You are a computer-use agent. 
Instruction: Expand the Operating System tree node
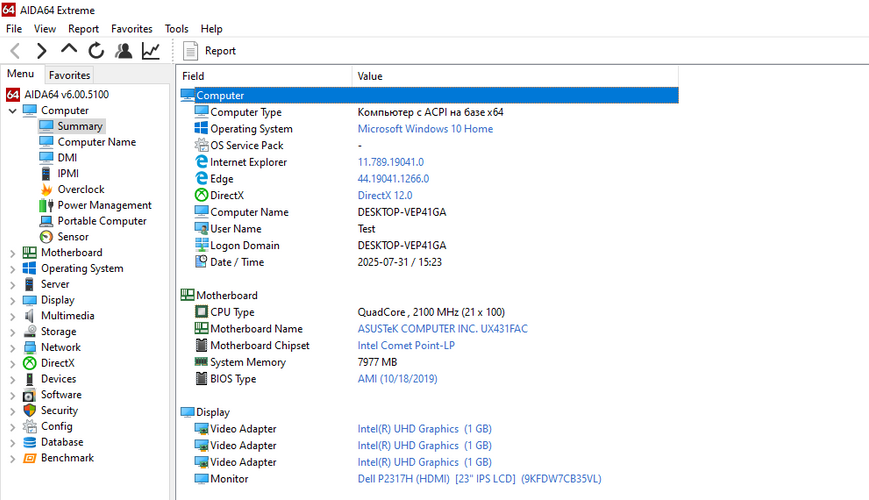point(12,269)
